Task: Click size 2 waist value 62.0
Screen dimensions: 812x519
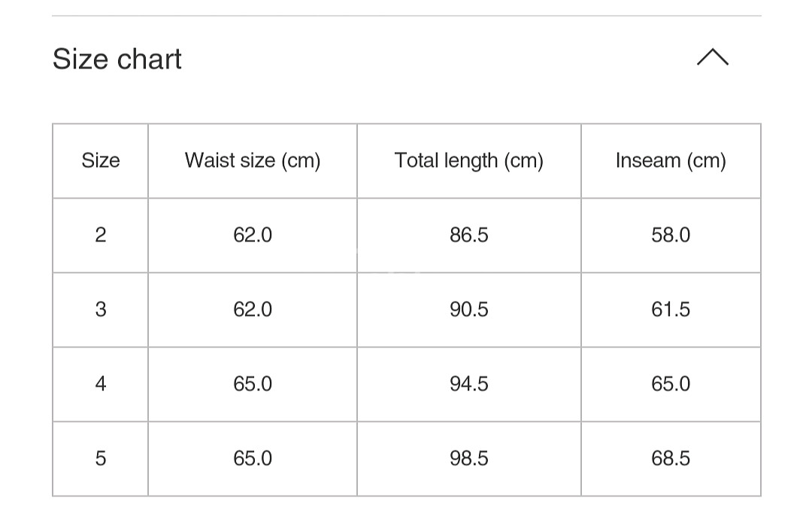Action: coord(253,235)
